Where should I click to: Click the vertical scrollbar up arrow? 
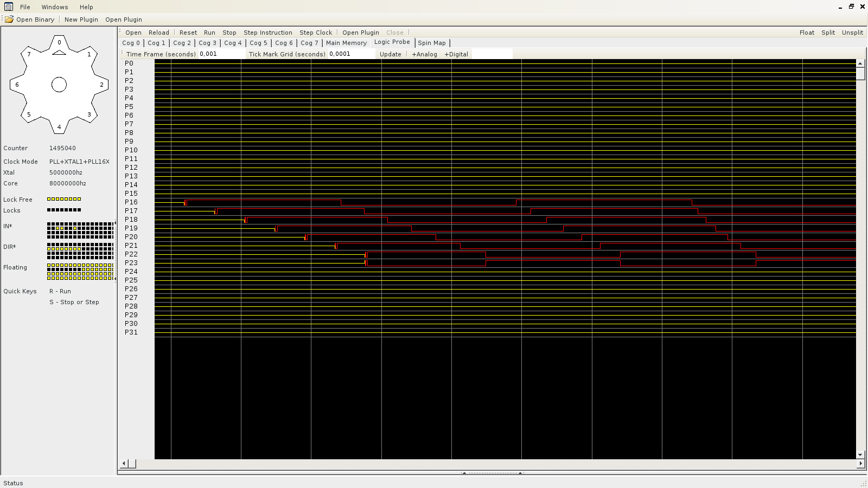point(860,63)
